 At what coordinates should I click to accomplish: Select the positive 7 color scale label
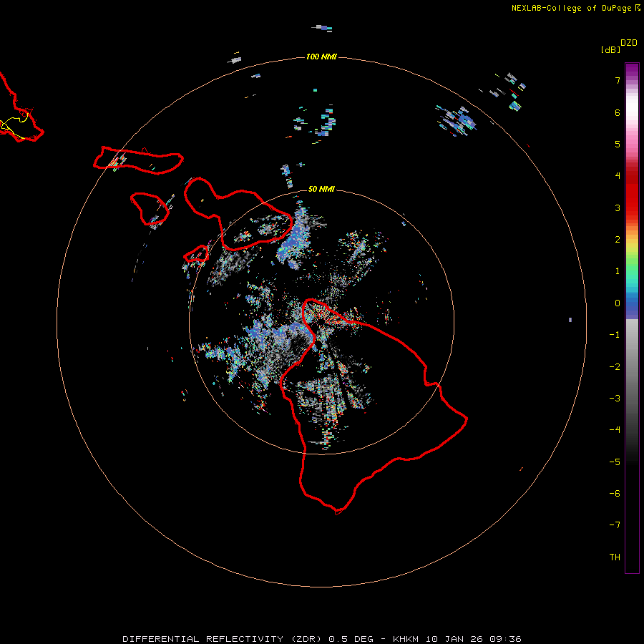click(x=618, y=80)
